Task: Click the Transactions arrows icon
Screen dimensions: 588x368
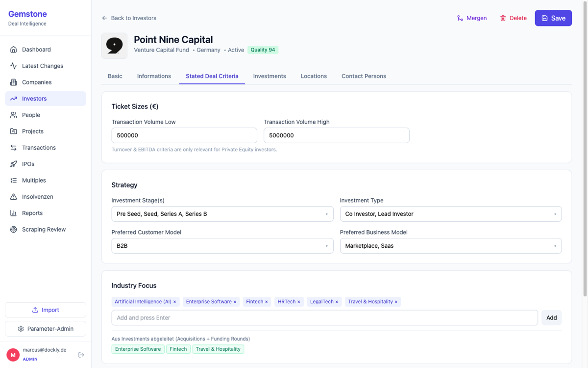Action: coord(13,148)
